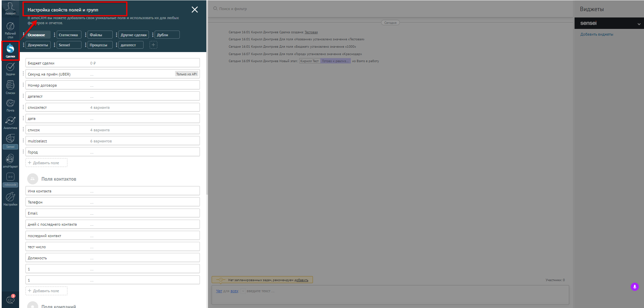
Task: Open Email contact field row
Action: 112,213
